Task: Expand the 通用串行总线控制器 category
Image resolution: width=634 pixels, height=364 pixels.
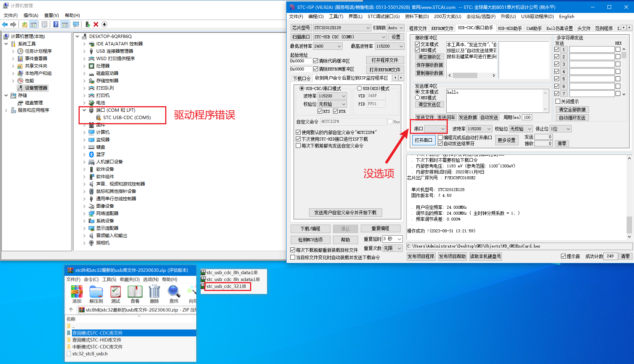Action: [x=84, y=199]
